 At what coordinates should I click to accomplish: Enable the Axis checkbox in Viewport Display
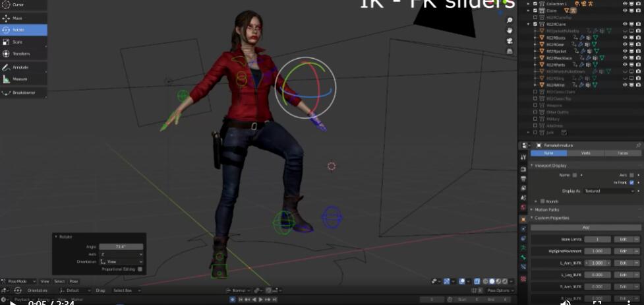click(x=631, y=175)
